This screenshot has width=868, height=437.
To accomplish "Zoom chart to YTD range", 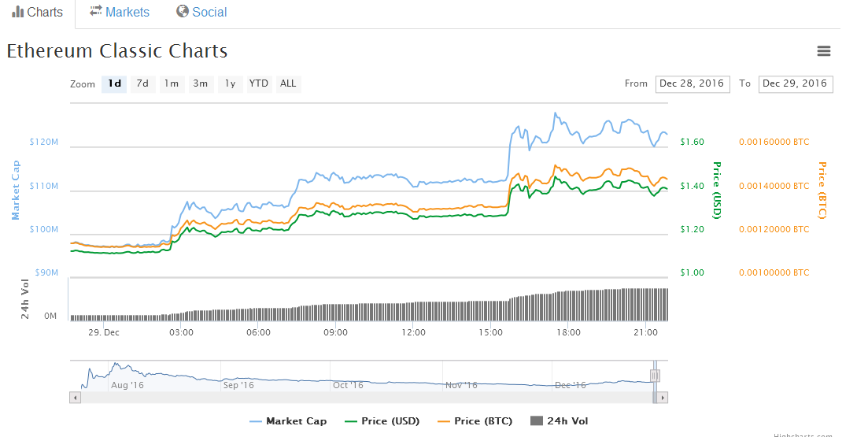I will 258,83.
